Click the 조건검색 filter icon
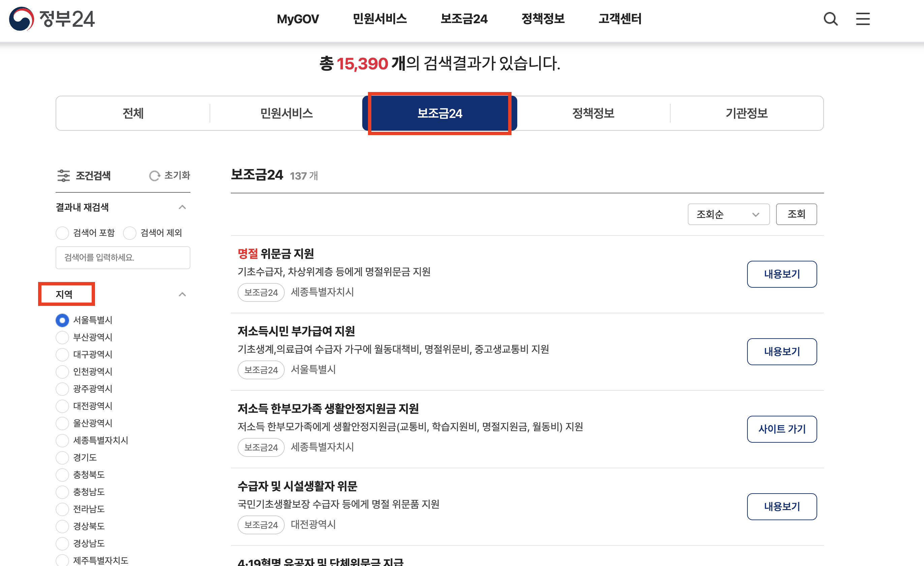The height and width of the screenshot is (566, 924). coord(64,176)
